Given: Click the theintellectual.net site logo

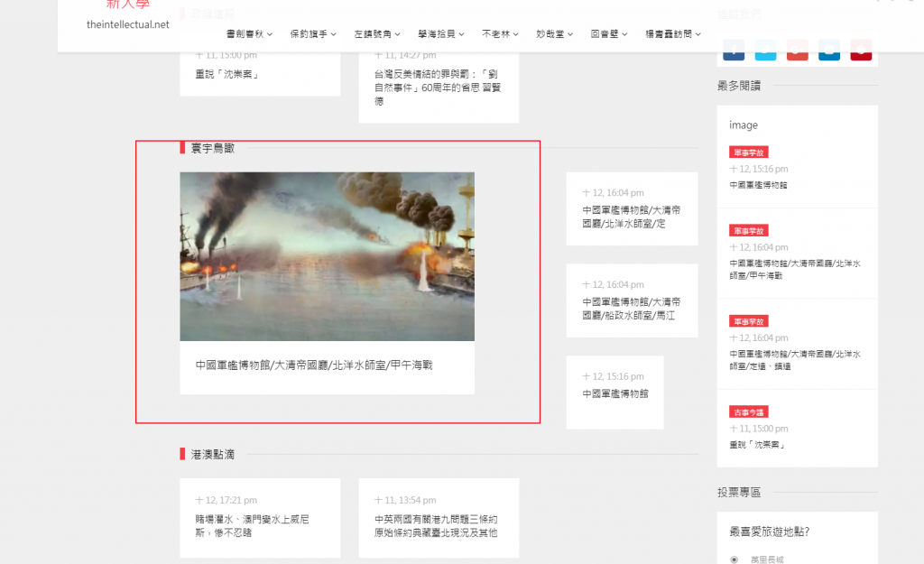Looking at the screenshot, I should [x=127, y=24].
